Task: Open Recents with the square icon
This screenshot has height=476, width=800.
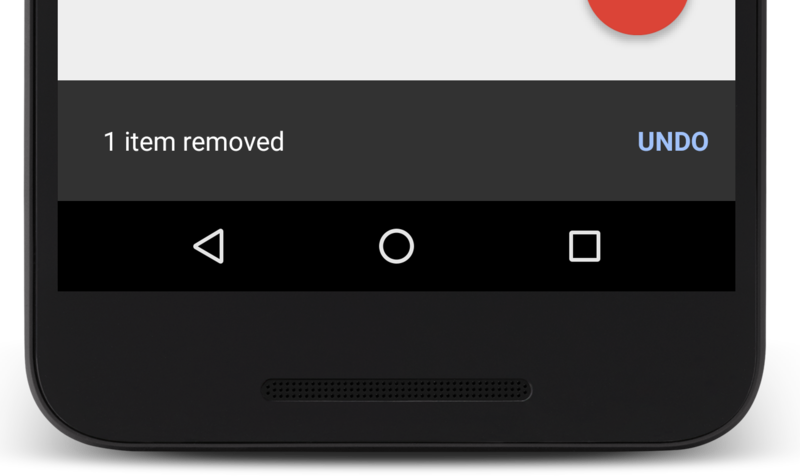Action: click(x=585, y=246)
